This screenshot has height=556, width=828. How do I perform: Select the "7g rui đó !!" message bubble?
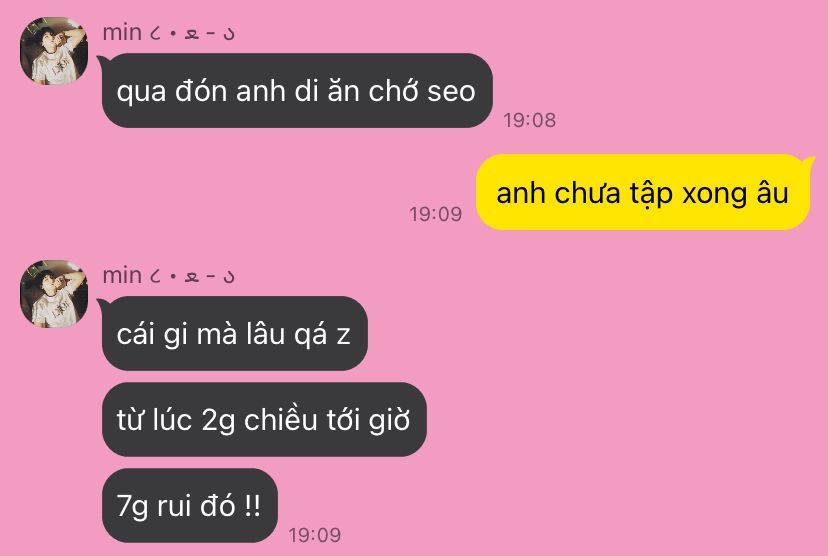point(190,505)
